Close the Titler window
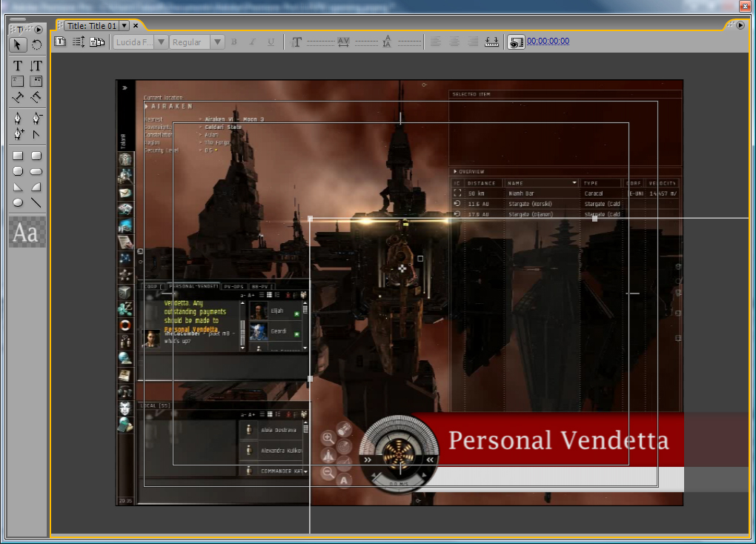The width and height of the screenshot is (756, 544). 746,6
